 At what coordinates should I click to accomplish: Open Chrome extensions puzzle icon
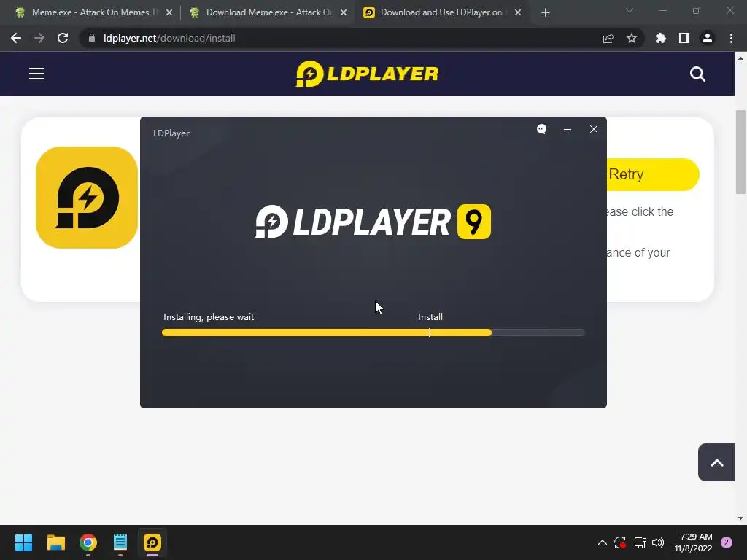[661, 38]
